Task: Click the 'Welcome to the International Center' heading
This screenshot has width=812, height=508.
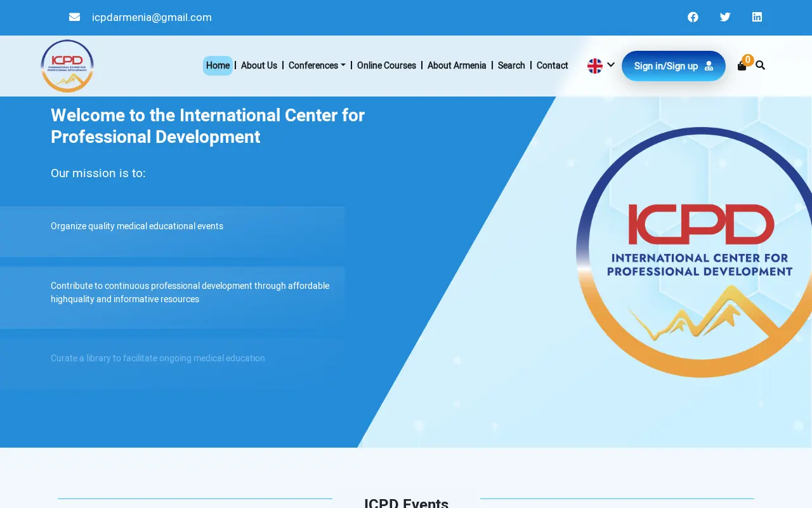Action: [x=207, y=126]
